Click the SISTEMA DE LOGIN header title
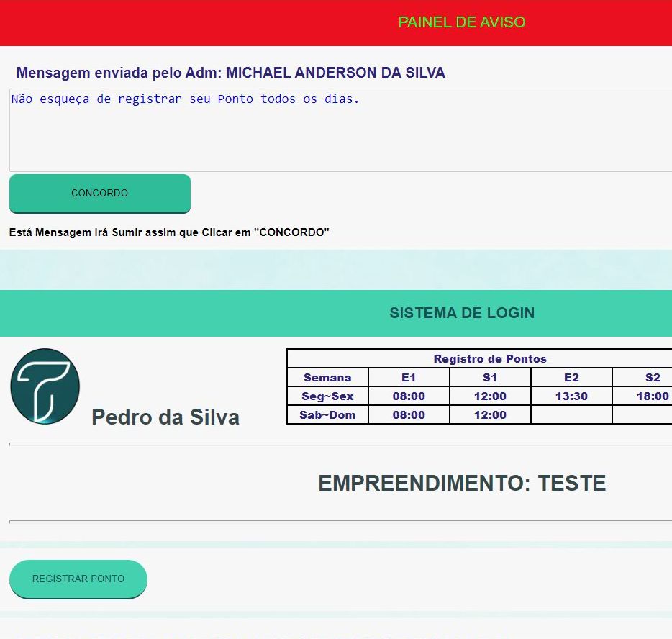Viewport: 672px width, 639px height. (x=461, y=313)
